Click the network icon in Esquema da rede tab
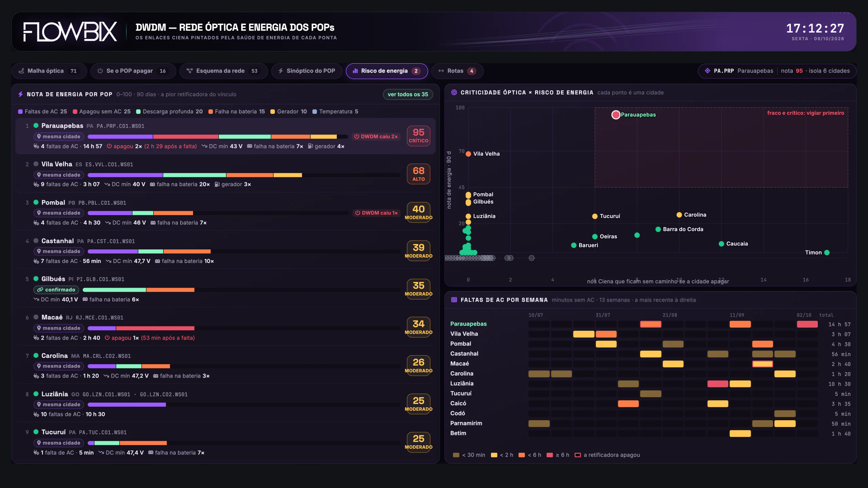Screen dimensions: 868x488 [x=190, y=71]
